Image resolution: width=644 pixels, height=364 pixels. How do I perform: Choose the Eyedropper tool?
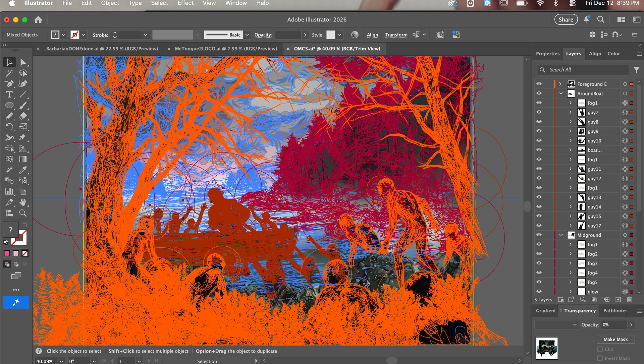[23, 170]
